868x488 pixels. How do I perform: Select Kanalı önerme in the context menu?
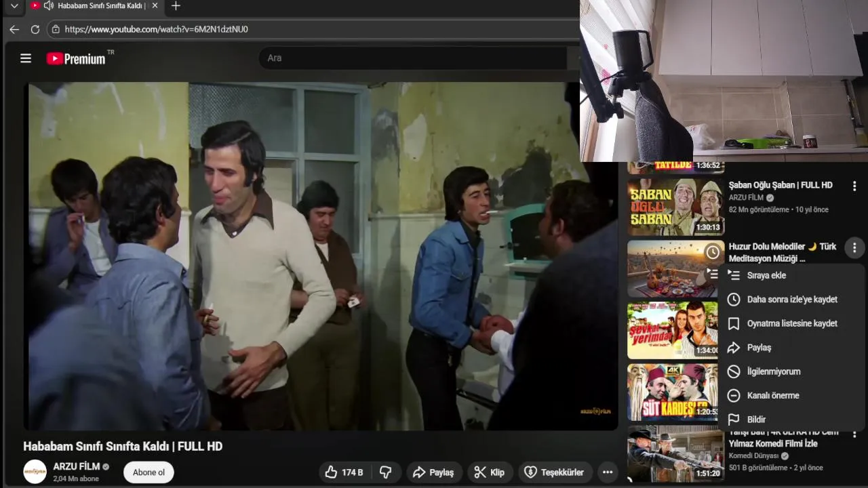click(791, 396)
